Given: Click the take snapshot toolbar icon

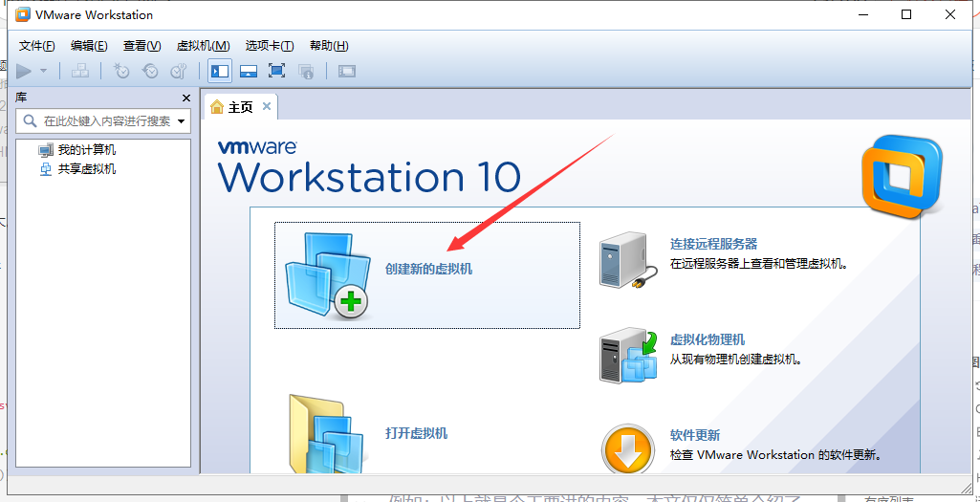Looking at the screenshot, I should (120, 72).
